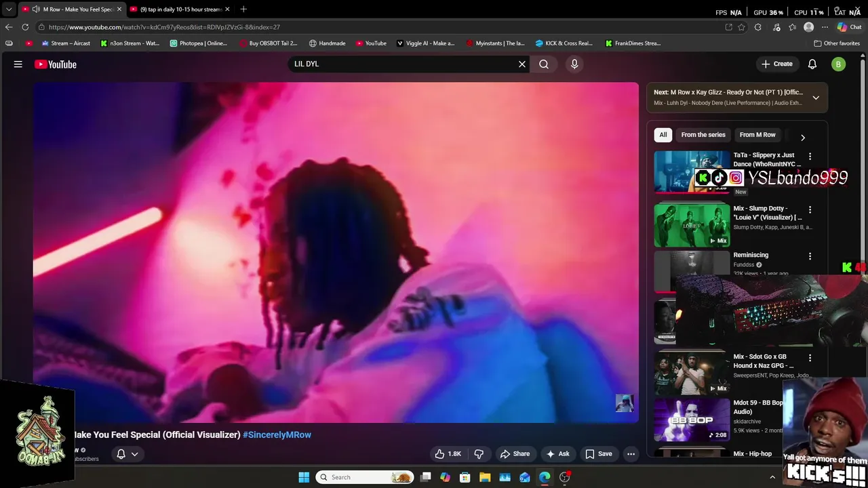Open Stream – Aircast bookmark
868x488 pixels.
pos(66,43)
